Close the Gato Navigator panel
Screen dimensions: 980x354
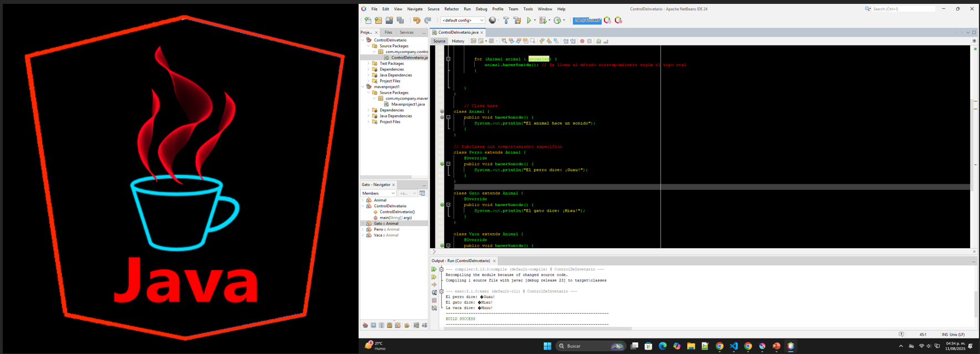(393, 185)
